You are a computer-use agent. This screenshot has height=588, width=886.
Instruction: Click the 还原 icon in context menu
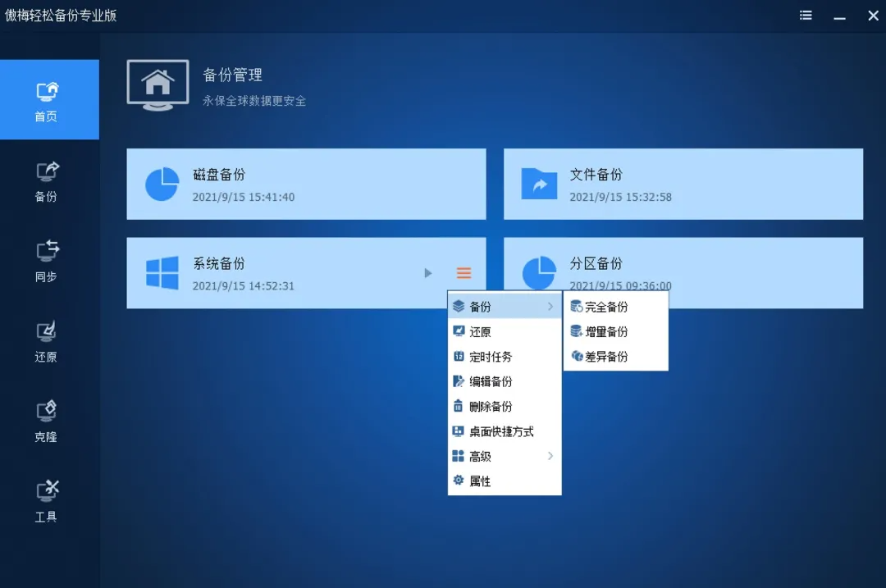[x=459, y=331]
